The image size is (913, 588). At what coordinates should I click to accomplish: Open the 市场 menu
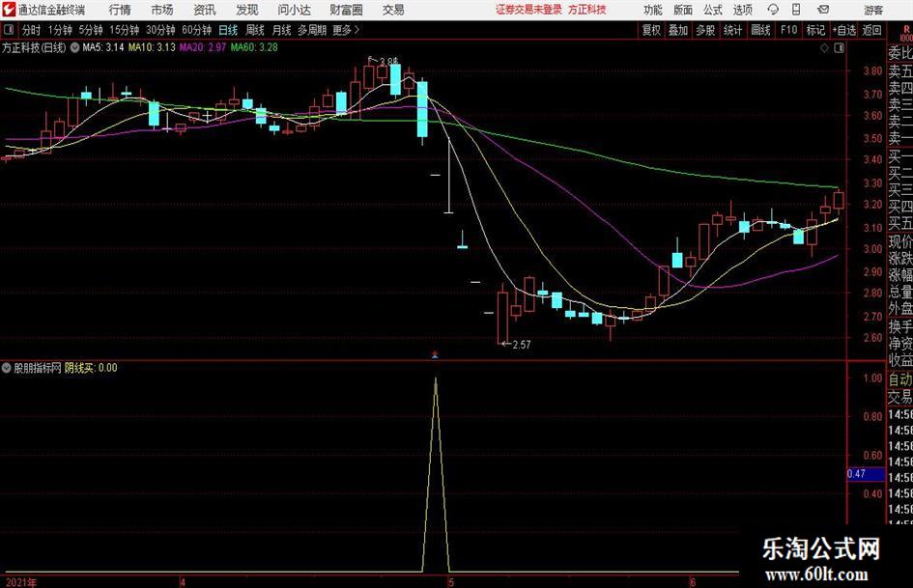pos(162,10)
